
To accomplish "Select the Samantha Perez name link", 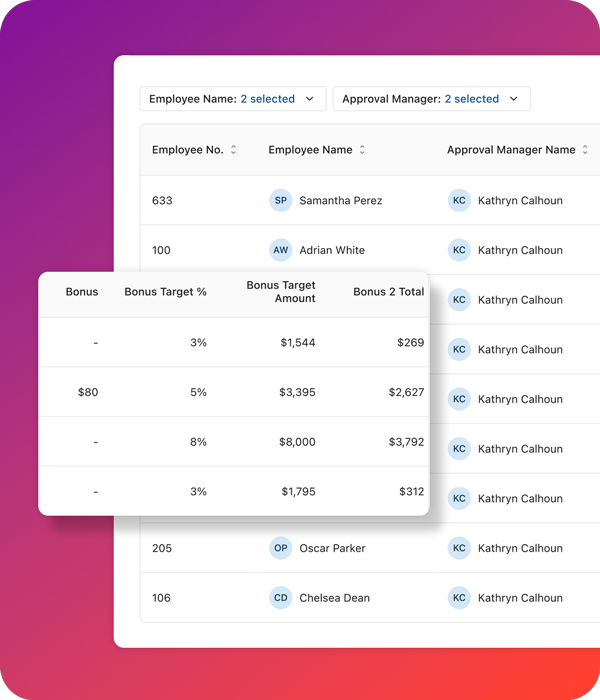I will (x=340, y=200).
